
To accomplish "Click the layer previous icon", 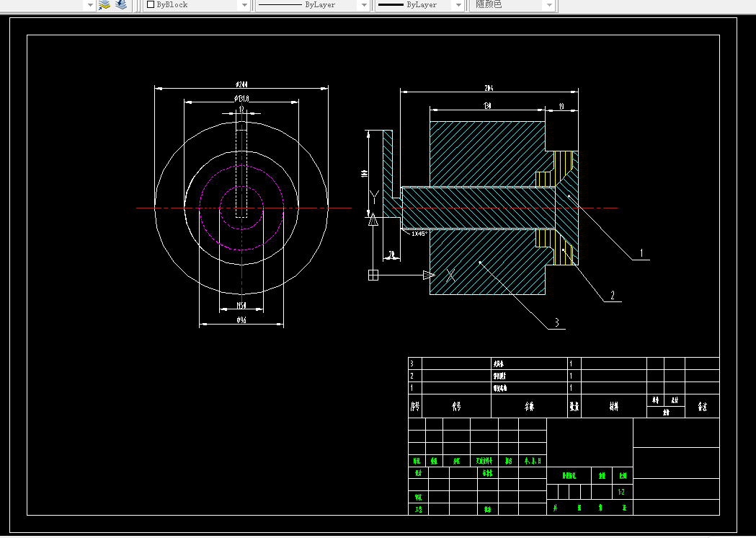I will [x=121, y=5].
